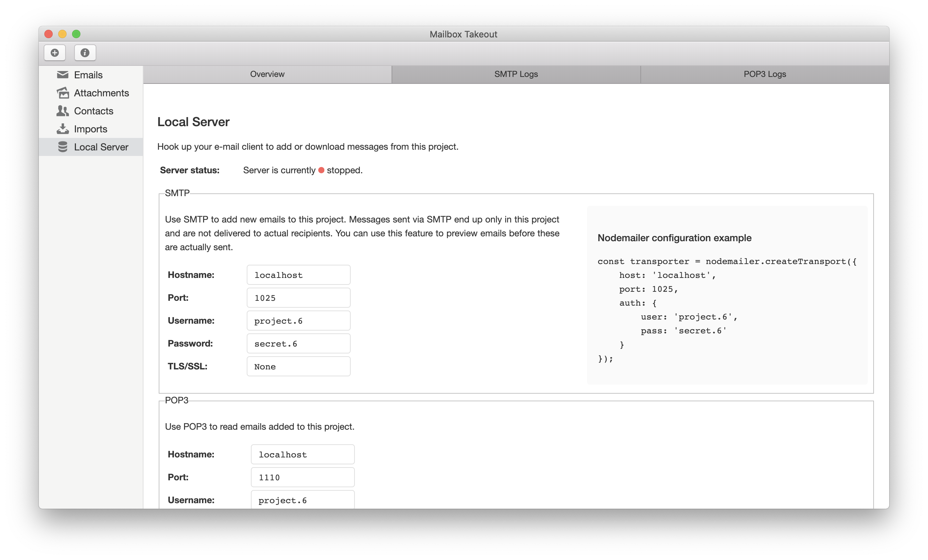Screen dimensions: 928x560
Task: Click the red server status stopped indicator
Action: (321, 170)
